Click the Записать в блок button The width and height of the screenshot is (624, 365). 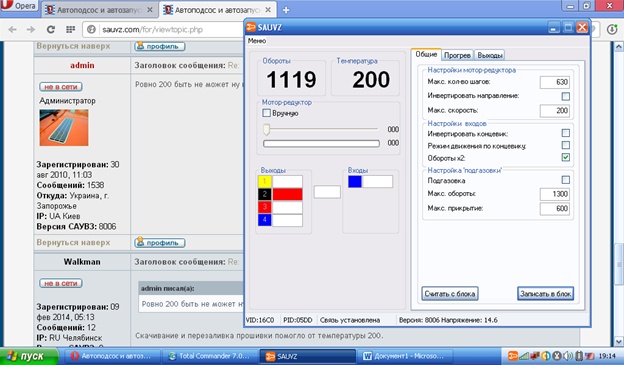click(x=545, y=294)
